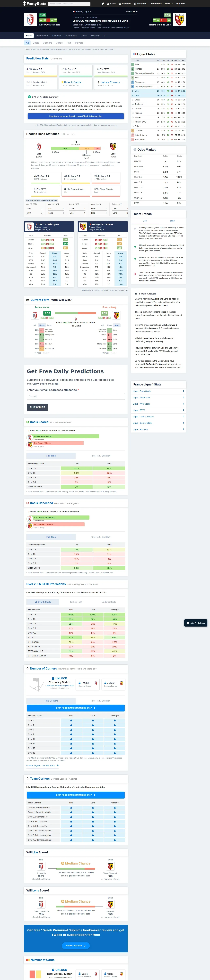This screenshot has height=980, width=210.
Task: Select the Stats tab under the match header
Action: coord(29,36)
